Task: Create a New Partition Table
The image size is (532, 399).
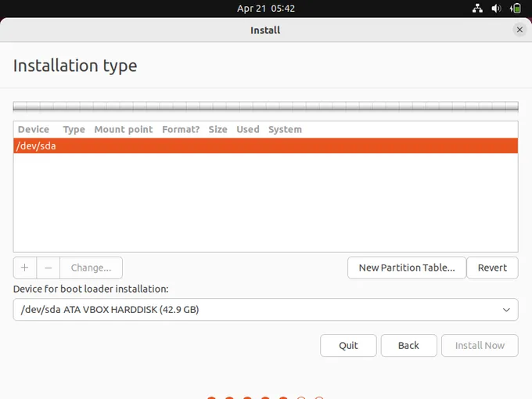Action: tap(406, 268)
